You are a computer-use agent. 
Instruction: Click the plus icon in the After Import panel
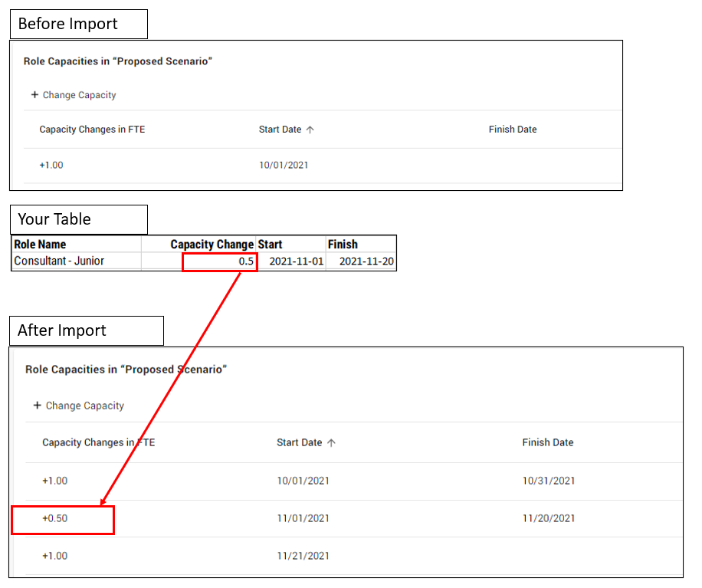coord(37,406)
